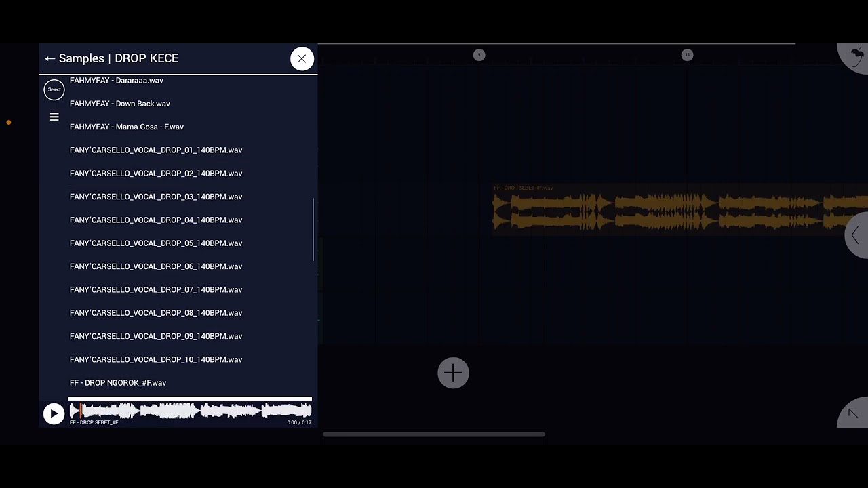Open the hamburger menu in the sample browser
Viewport: 868px width, 488px height.
(54, 117)
